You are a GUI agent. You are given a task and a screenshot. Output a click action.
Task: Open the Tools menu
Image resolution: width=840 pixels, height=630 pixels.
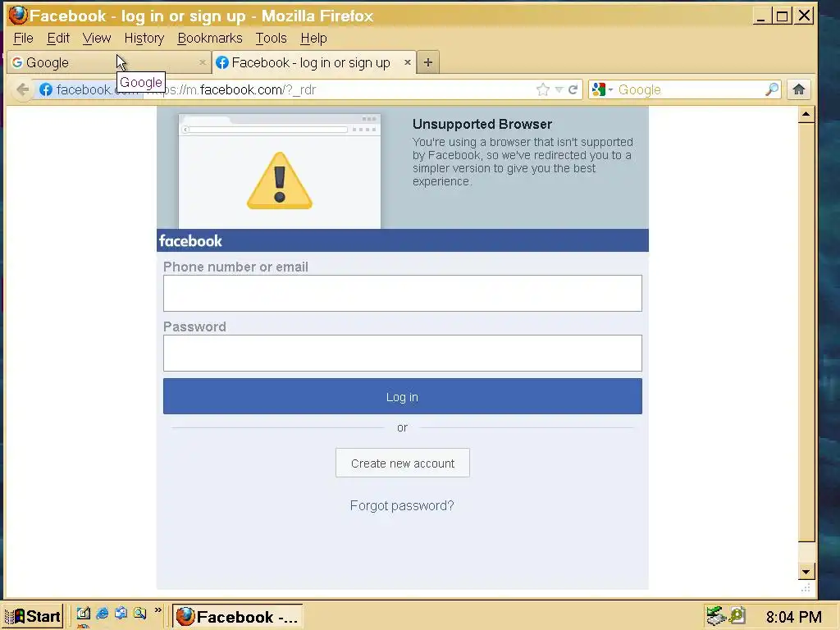271,38
